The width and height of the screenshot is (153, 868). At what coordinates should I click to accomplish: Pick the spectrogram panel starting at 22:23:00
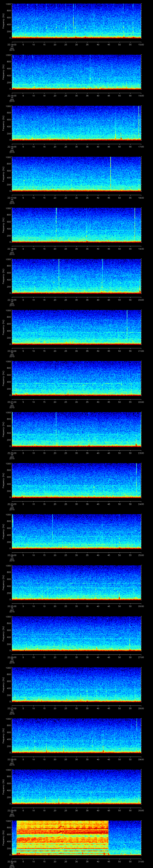pos(76,480)
